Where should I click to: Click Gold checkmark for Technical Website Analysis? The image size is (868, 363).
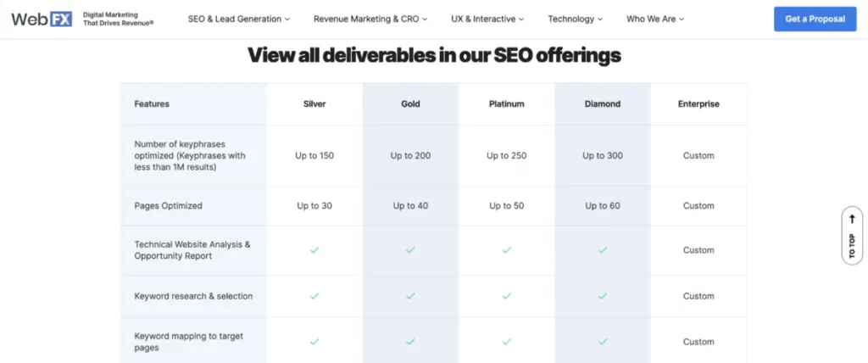click(x=410, y=250)
